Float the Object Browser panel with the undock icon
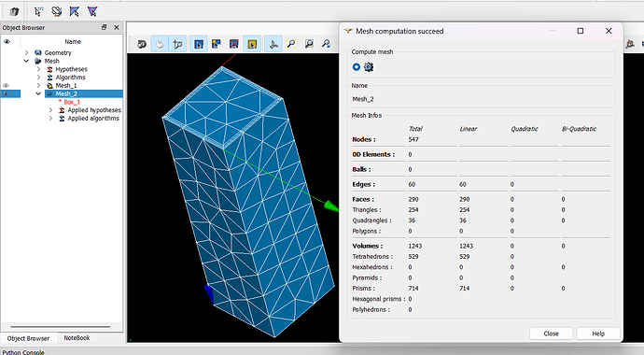This screenshot has width=644, height=355. [x=104, y=27]
